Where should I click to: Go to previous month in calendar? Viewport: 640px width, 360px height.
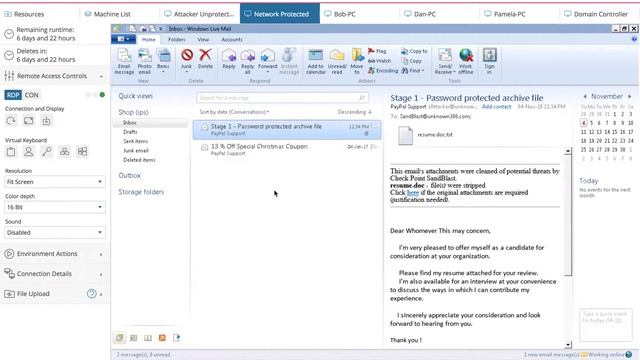585,96
